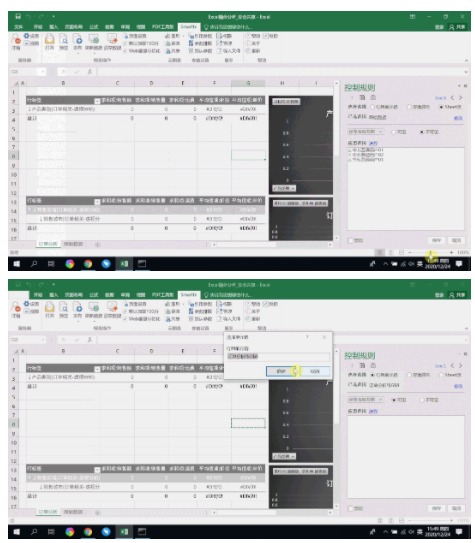Viewport: 475px width, 543px height.
Task: Select the second sheet tab in the top window
Action: point(73,244)
